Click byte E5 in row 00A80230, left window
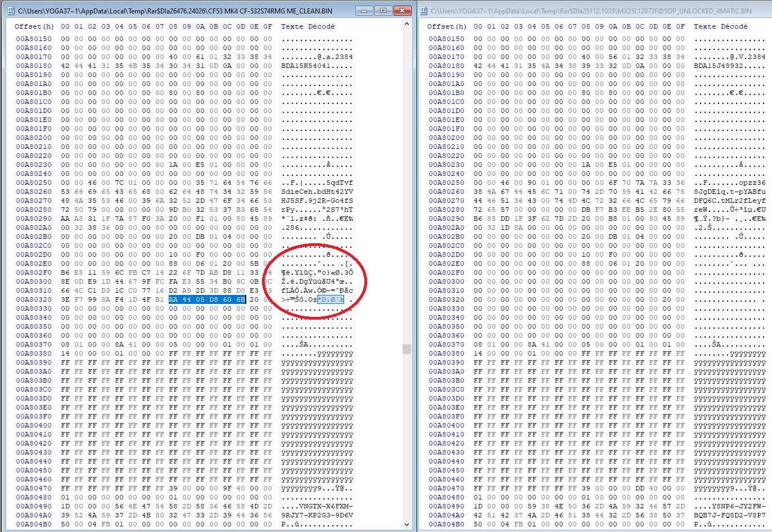 click(200, 165)
